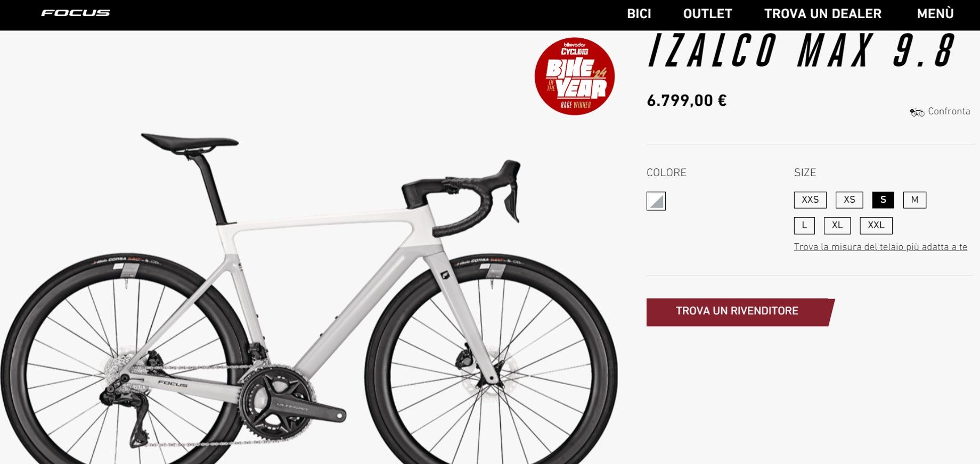The height and width of the screenshot is (464, 980).
Task: Select size S option
Action: 883,200
